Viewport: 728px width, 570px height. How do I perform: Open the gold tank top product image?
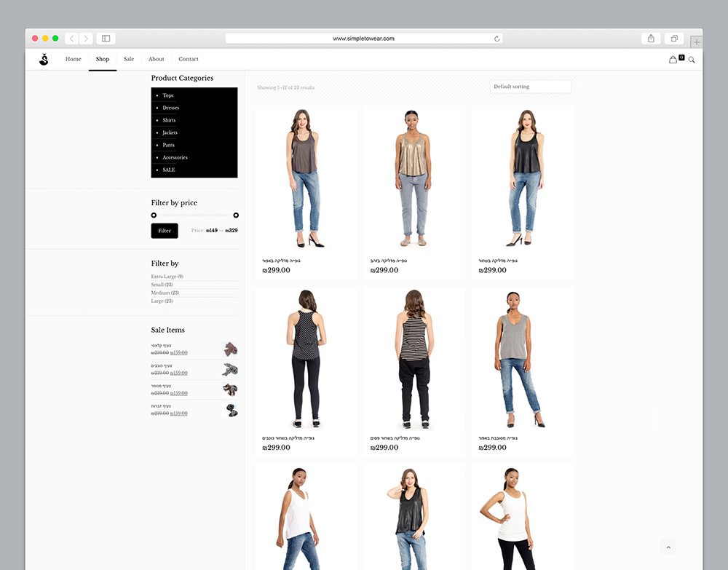point(414,178)
